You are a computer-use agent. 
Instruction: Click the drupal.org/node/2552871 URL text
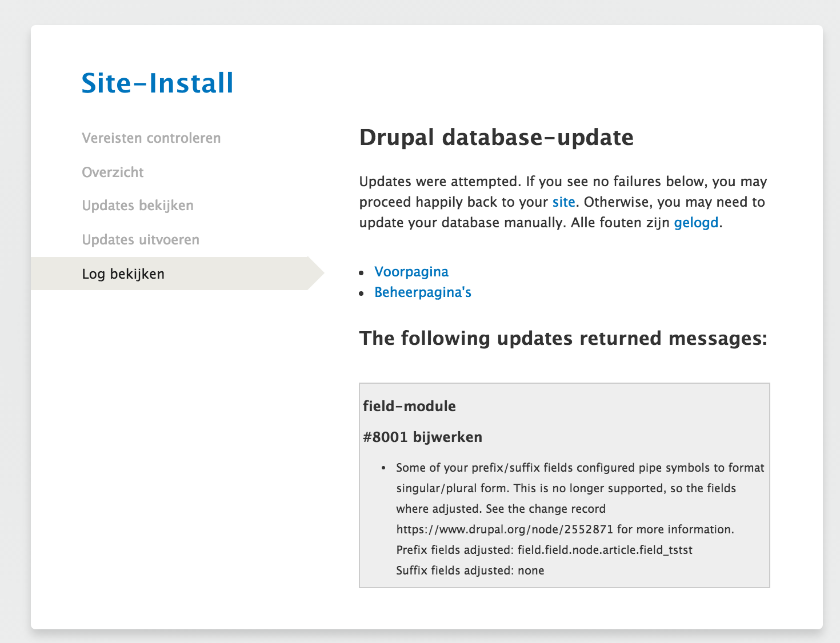tap(505, 529)
